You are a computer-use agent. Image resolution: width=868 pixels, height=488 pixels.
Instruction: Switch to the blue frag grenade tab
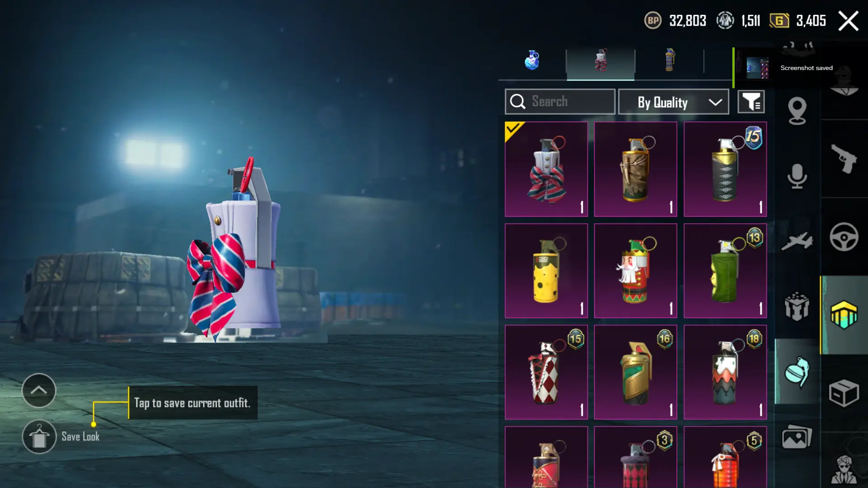pos(532,61)
